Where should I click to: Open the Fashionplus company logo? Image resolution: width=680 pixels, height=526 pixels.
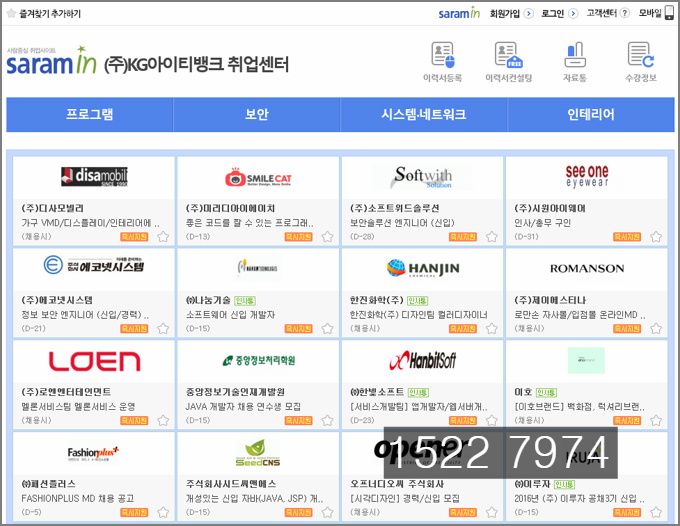pos(93,453)
